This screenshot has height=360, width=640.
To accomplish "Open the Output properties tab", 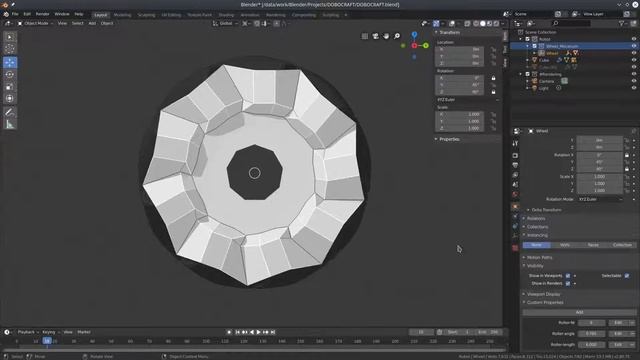I will click(515, 165).
